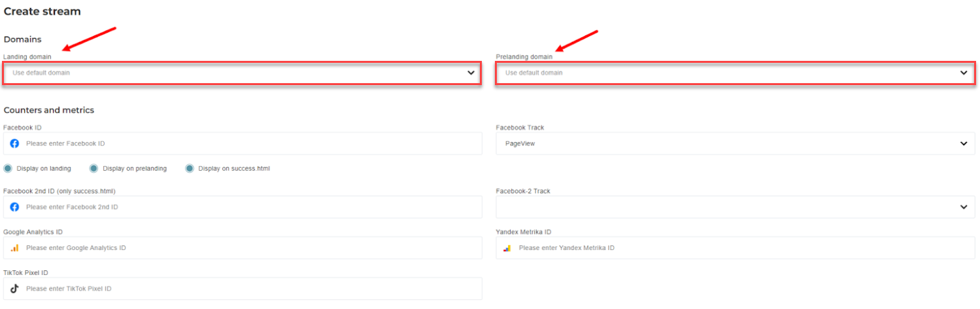Focus the Facebook 2nd ID input field
This screenshot has width=980, height=309.
pyautogui.click(x=243, y=207)
